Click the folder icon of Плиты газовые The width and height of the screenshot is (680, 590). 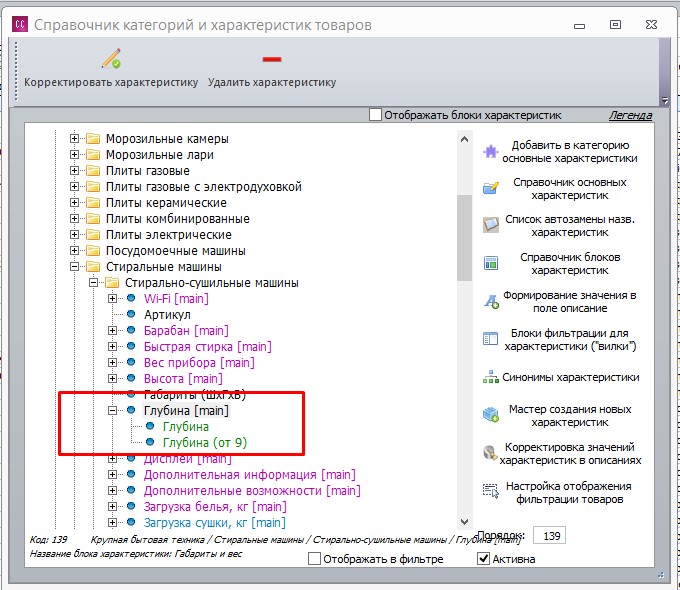pos(93,171)
